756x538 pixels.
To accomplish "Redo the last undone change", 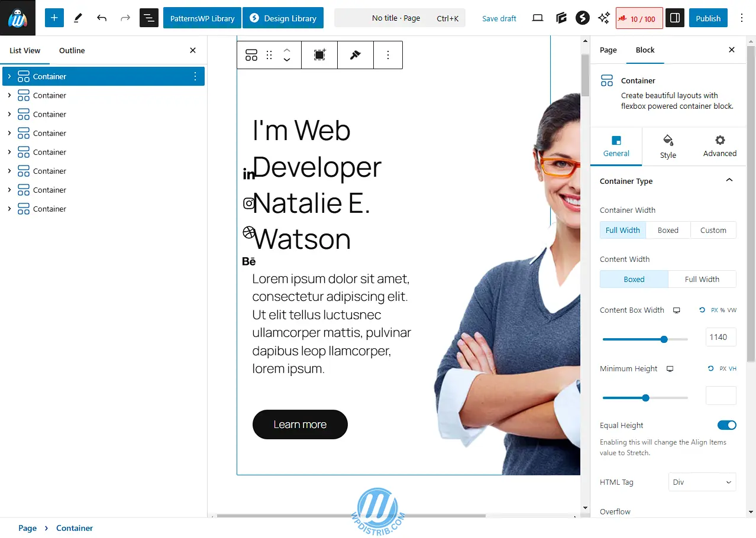I will point(125,18).
